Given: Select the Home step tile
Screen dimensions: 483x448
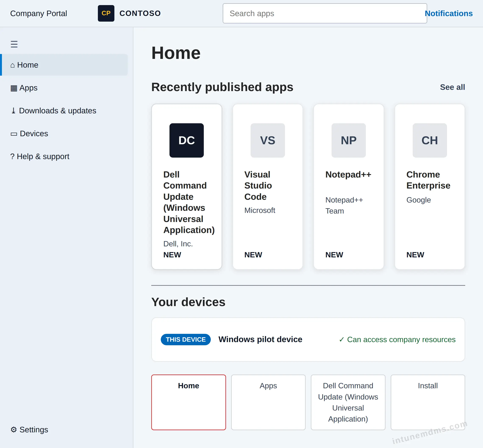Looking at the screenshot, I should tap(188, 402).
